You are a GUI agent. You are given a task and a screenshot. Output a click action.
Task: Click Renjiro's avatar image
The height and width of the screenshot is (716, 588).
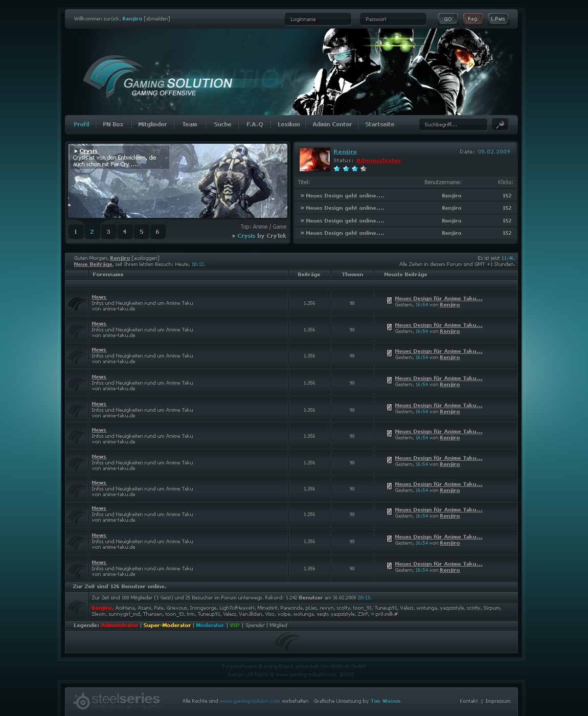pyautogui.click(x=314, y=160)
